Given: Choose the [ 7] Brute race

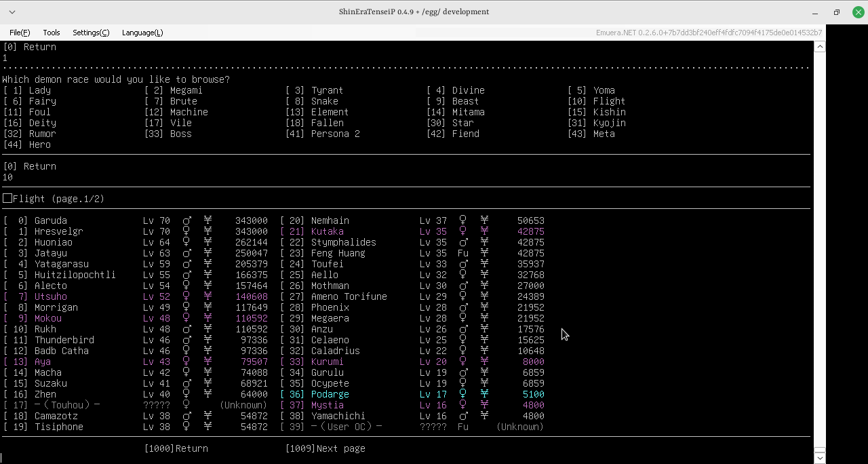Looking at the screenshot, I should [171, 101].
